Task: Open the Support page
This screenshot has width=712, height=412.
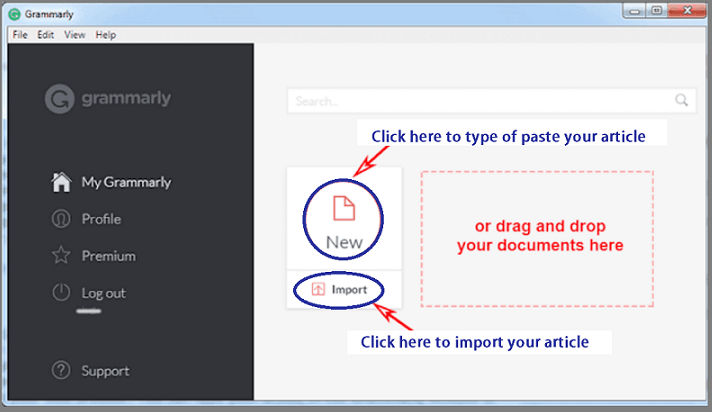Action: coord(105,371)
